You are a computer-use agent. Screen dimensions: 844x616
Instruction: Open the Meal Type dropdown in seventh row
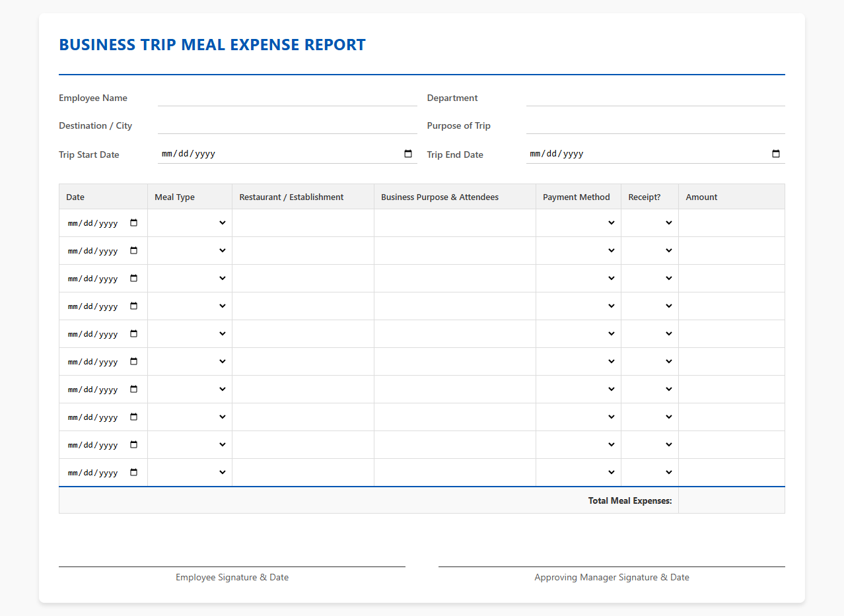(x=190, y=390)
